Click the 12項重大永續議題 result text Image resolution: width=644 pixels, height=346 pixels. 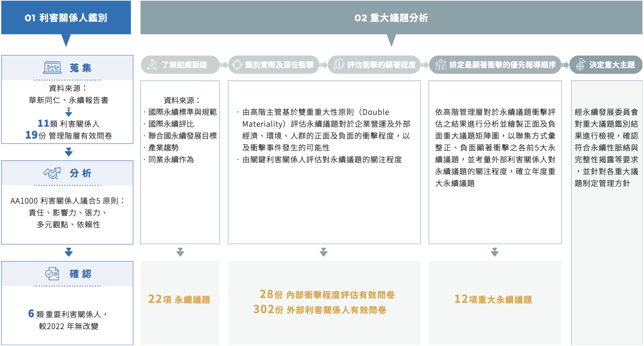tap(493, 299)
